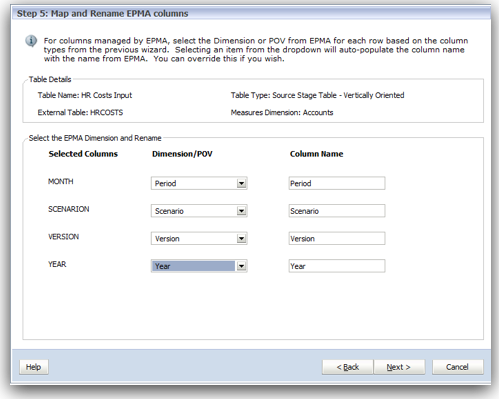Click the Year column name field

coord(337,266)
